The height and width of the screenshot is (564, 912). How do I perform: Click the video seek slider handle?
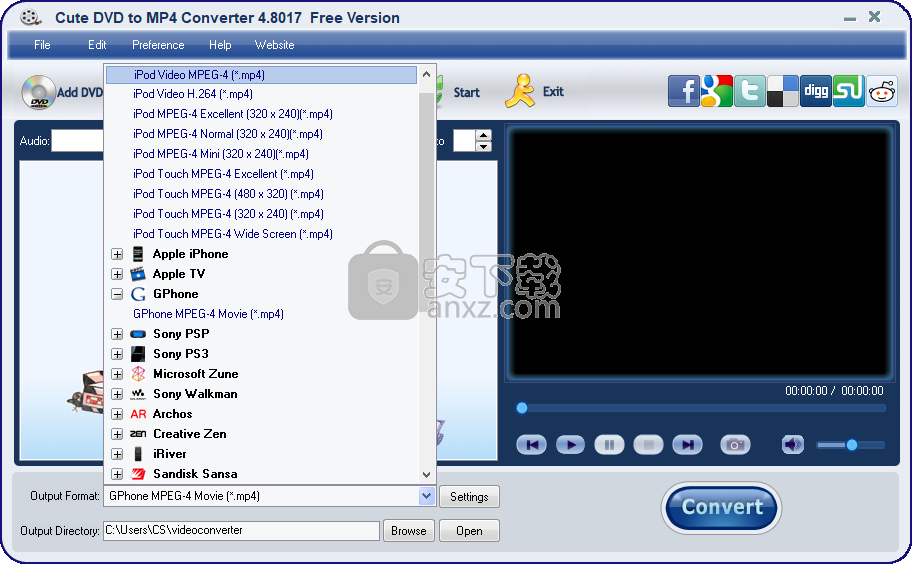(x=522, y=408)
